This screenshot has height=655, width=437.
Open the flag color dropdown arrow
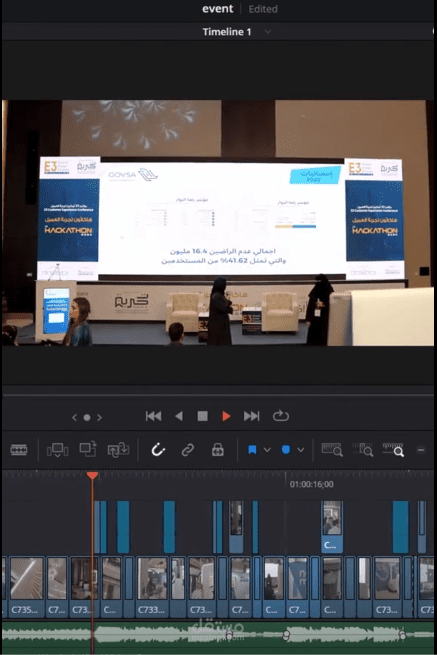267,450
